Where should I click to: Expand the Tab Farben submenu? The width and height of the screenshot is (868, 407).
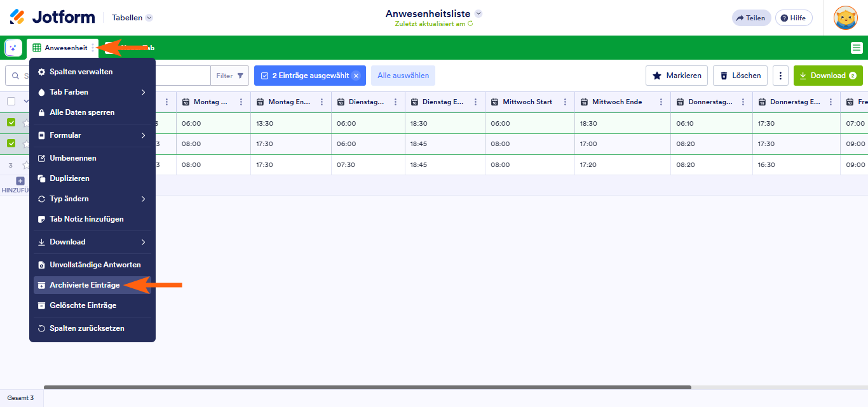click(92, 92)
